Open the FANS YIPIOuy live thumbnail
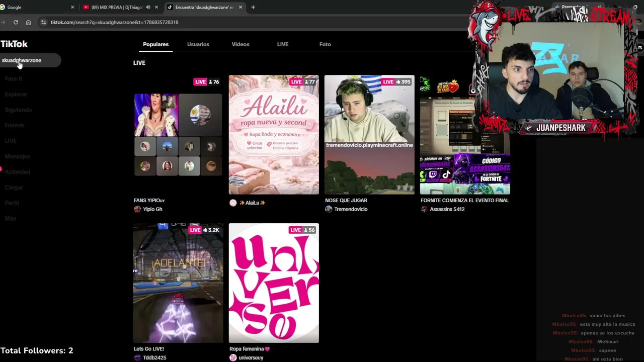 pyautogui.click(x=178, y=135)
